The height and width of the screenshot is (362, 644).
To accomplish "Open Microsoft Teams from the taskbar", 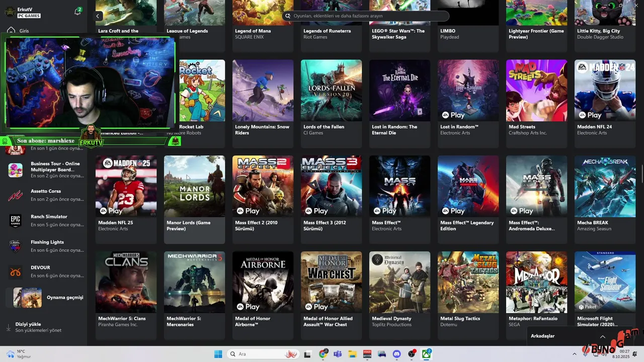I will pos(338,354).
